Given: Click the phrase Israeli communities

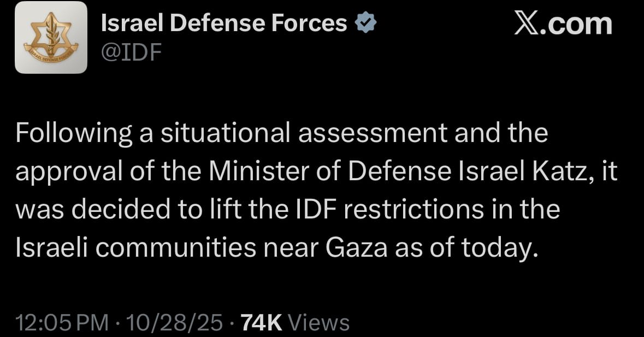Looking at the screenshot, I should (136, 248).
